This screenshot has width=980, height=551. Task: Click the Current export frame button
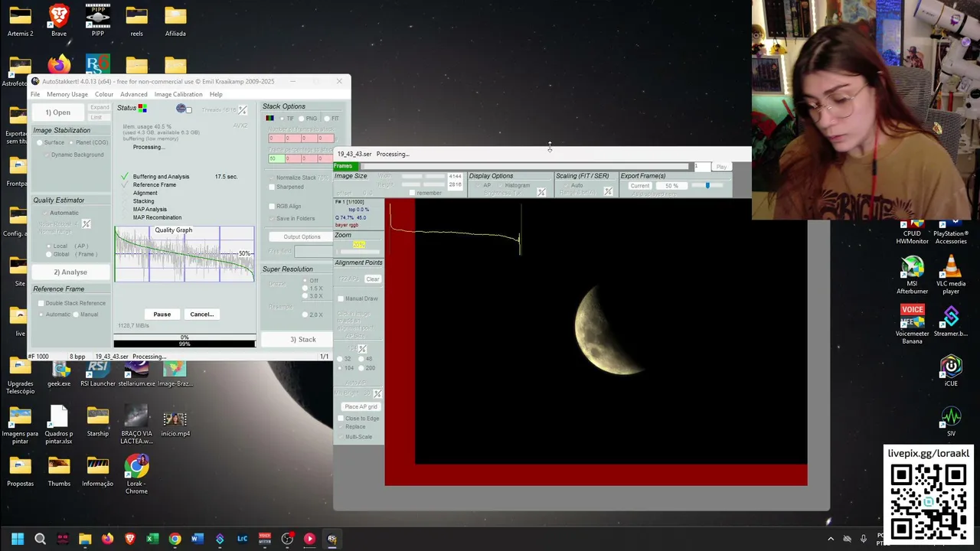coord(640,186)
